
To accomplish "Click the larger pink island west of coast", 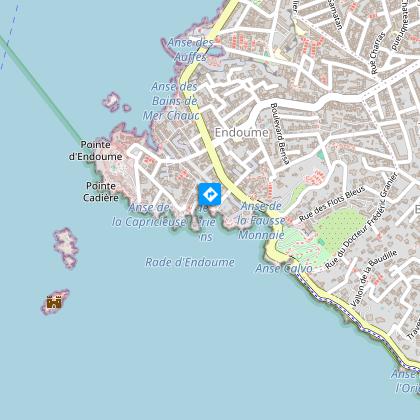I will point(66,248).
